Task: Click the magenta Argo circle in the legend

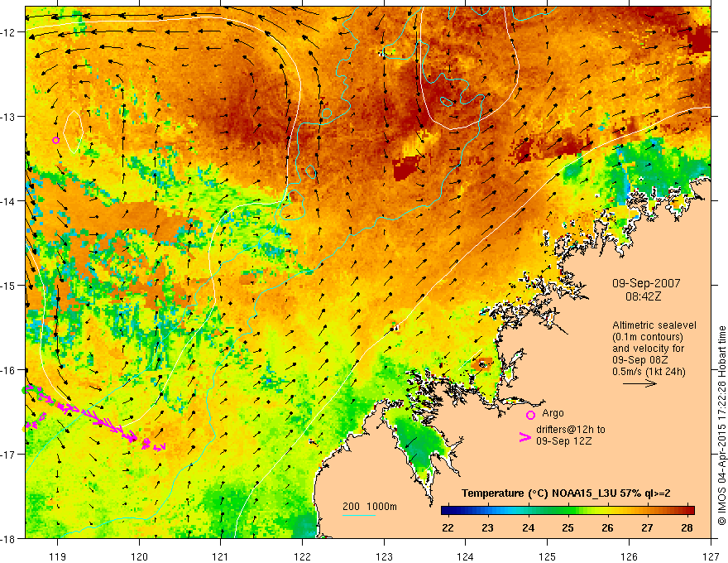Action: (530, 415)
